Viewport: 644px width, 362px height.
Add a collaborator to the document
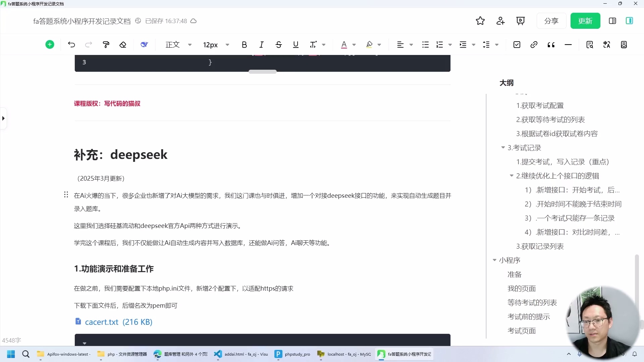(500, 21)
